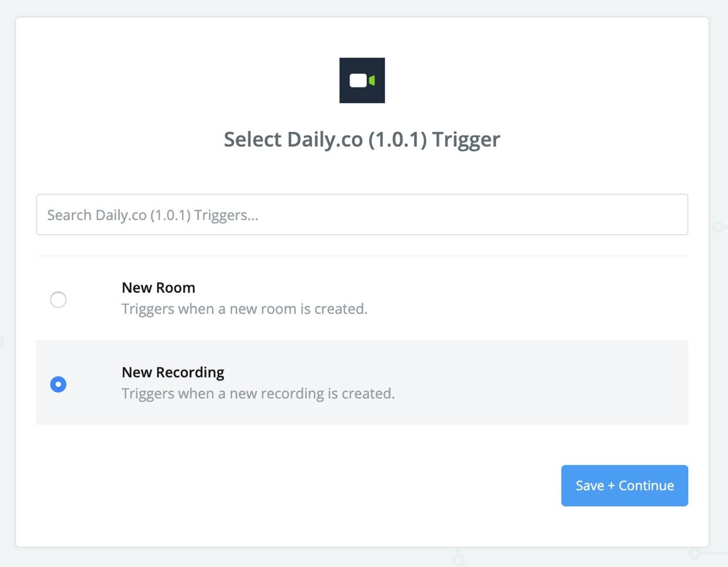
Task: Click the workflow node circle at the right edge
Action: click(x=717, y=227)
